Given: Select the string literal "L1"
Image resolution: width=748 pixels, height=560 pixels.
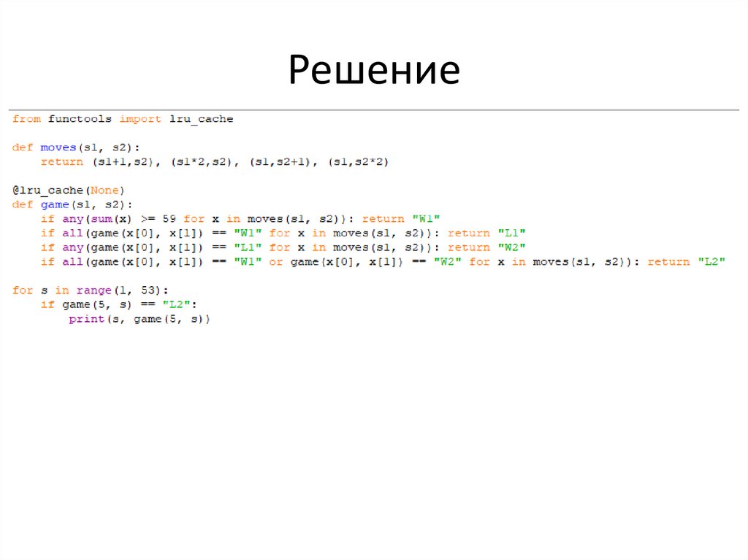Looking at the screenshot, I should tap(514, 232).
